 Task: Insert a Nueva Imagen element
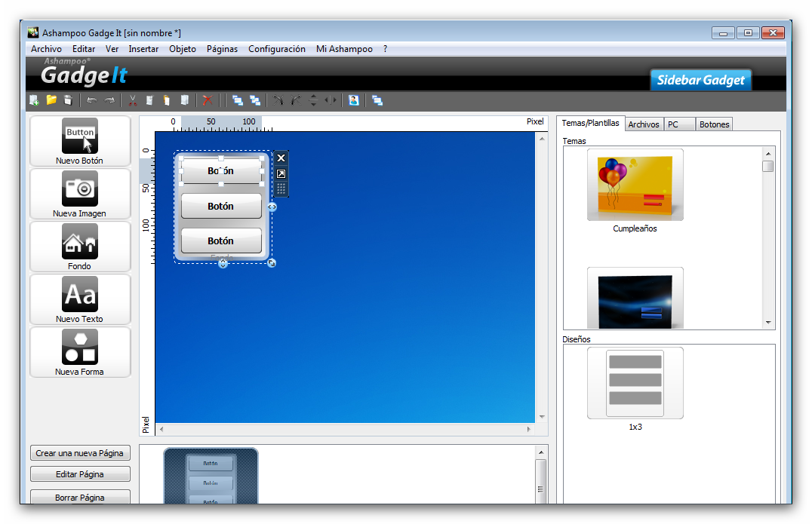pyautogui.click(x=80, y=194)
